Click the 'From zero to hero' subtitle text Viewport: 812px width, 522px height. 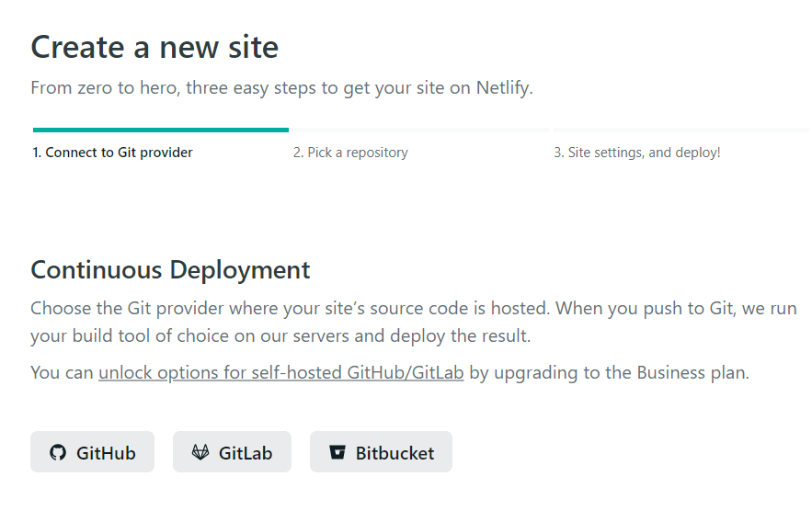pyautogui.click(x=281, y=88)
